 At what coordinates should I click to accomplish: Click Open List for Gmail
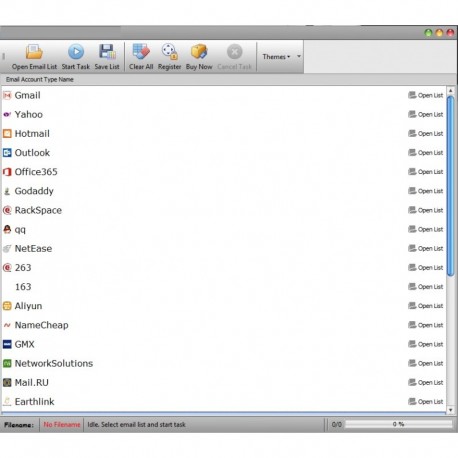click(426, 95)
